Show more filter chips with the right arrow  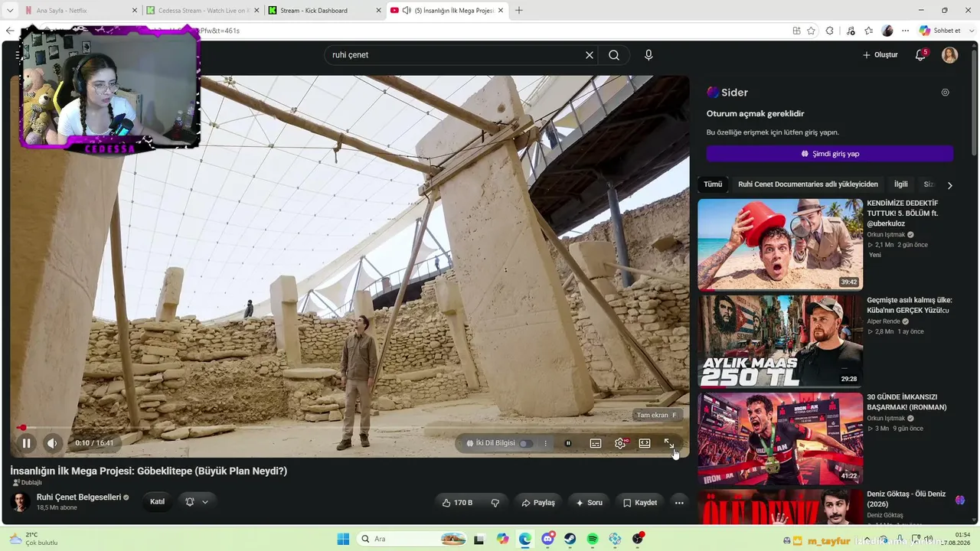(950, 185)
